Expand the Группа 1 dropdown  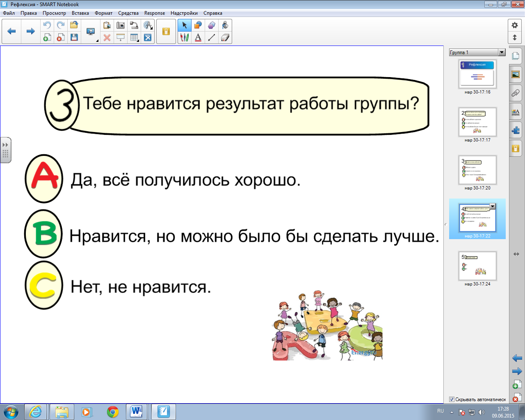point(502,52)
